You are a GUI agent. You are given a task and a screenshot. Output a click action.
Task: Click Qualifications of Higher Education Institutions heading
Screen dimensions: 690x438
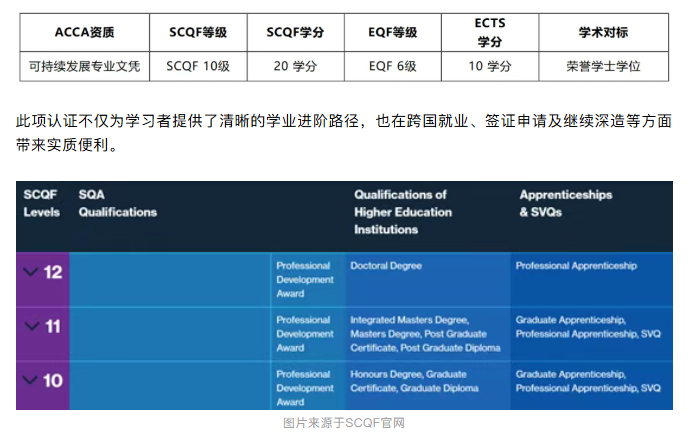click(x=403, y=211)
